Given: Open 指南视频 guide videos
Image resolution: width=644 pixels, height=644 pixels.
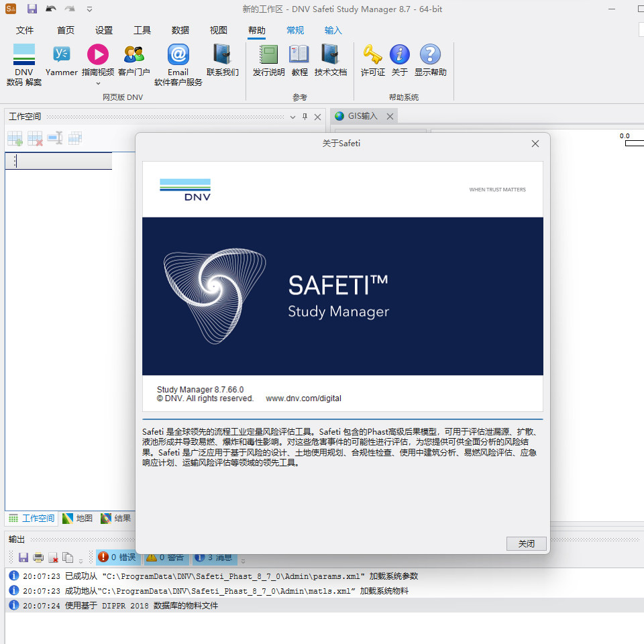Looking at the screenshot, I should 98,60.
